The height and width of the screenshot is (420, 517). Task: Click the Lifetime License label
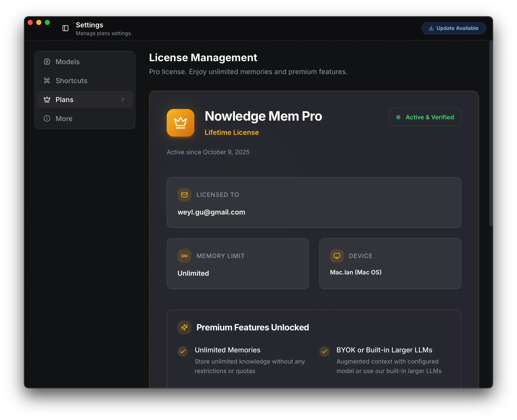[x=232, y=132]
